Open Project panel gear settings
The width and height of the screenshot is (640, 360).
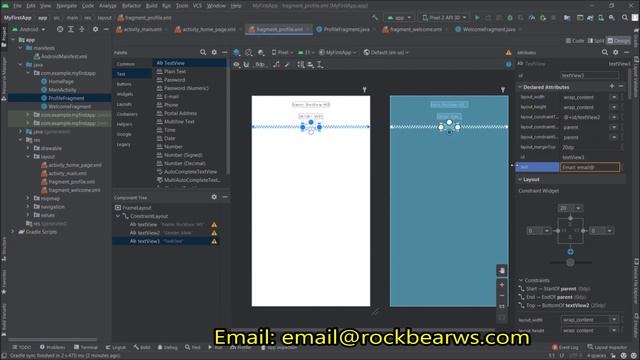(95, 29)
